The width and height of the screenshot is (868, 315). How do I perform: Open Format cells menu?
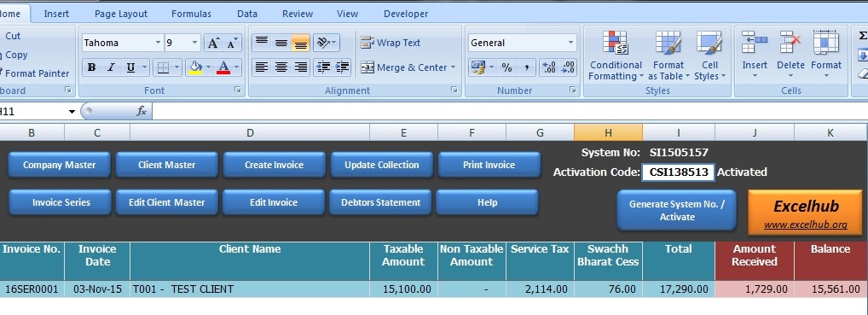(826, 55)
